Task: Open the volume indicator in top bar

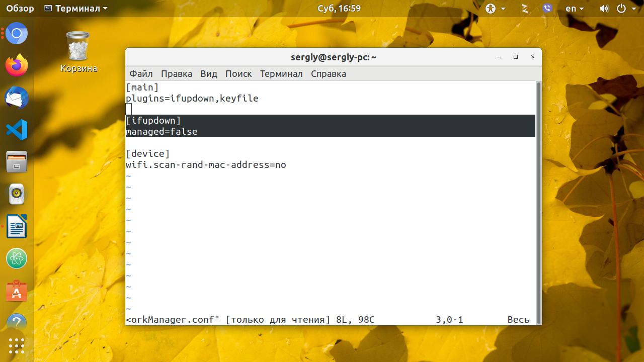Action: click(x=604, y=9)
